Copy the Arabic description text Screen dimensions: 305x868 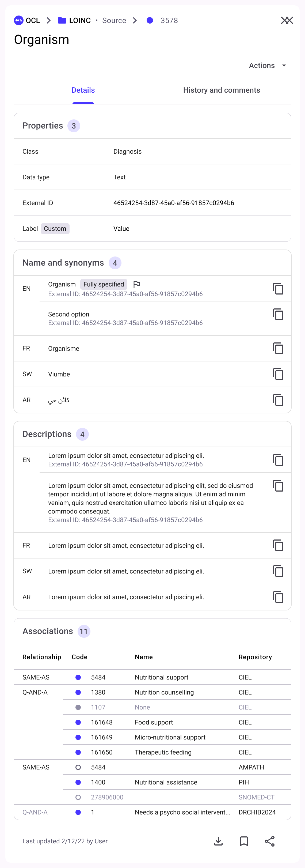pos(278,597)
